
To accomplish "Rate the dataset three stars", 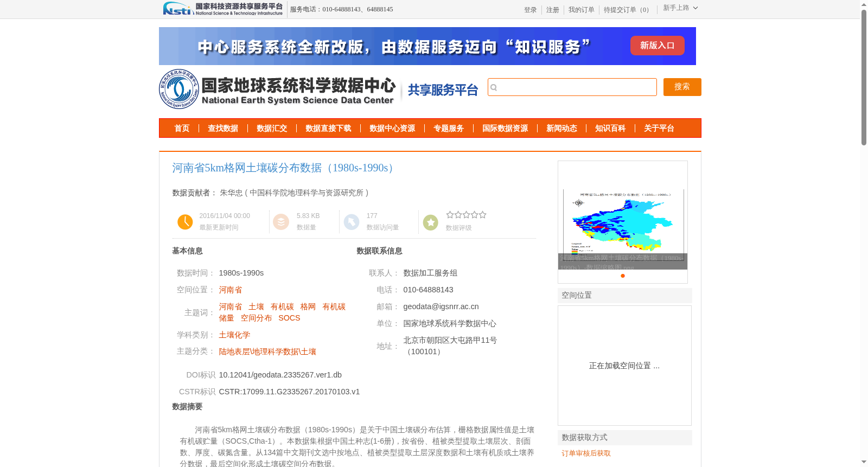I will pos(466,215).
